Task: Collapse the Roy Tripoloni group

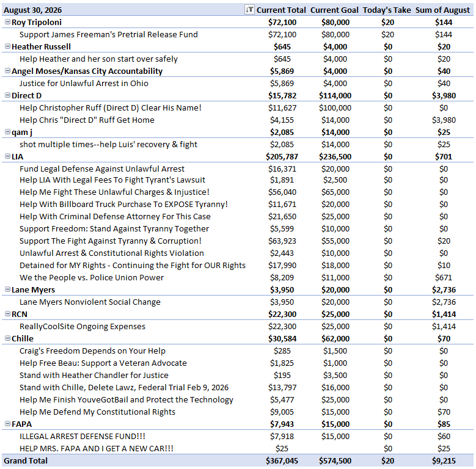Action: [7, 22]
